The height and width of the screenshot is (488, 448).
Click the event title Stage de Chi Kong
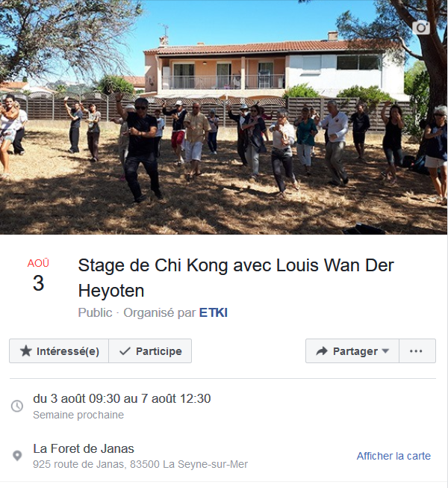236,278
